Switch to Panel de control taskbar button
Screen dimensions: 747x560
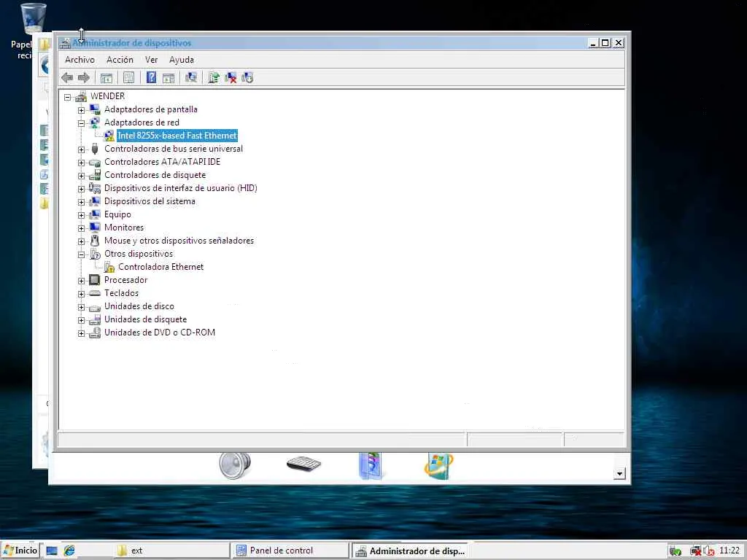pos(292,551)
